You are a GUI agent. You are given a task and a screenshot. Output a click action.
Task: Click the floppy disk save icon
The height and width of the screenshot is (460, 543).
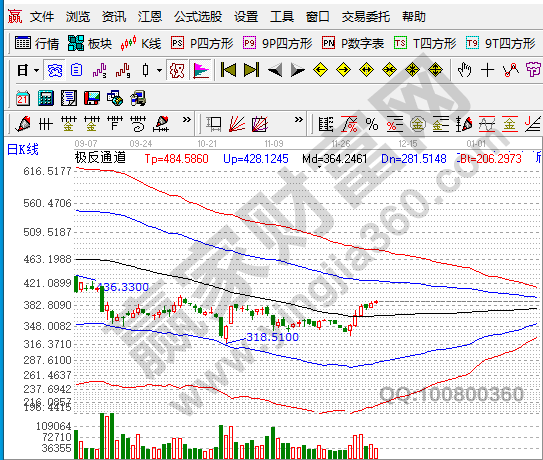tap(92, 98)
